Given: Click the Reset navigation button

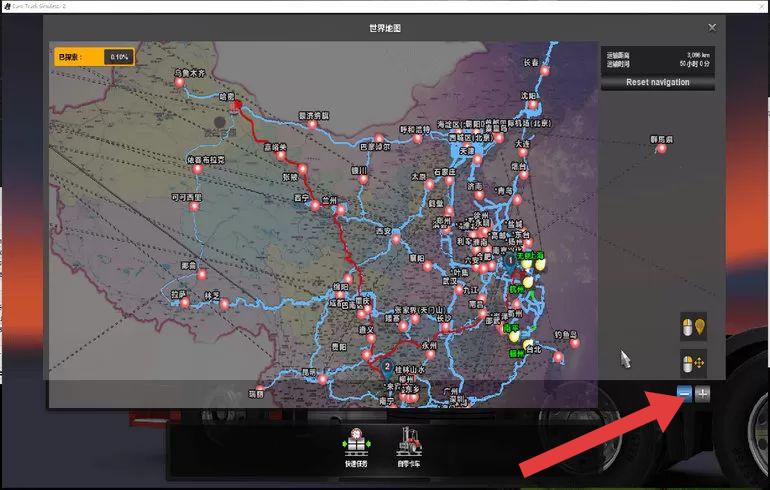Looking at the screenshot, I should [x=658, y=82].
